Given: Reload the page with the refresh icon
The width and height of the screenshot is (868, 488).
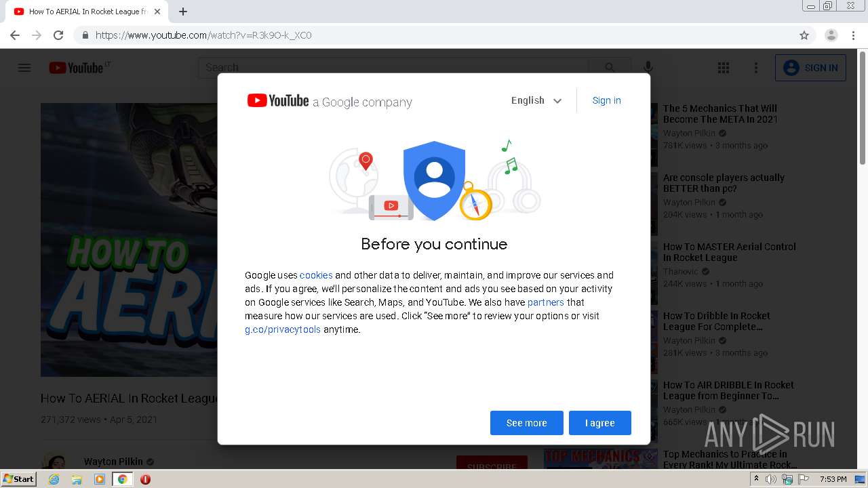Looking at the screenshot, I should [x=58, y=35].
